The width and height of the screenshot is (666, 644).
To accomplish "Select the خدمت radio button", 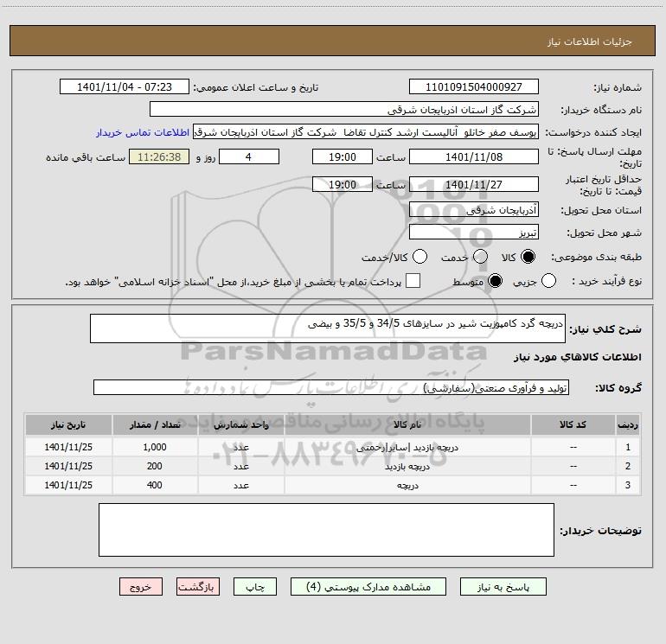I will click(480, 257).
